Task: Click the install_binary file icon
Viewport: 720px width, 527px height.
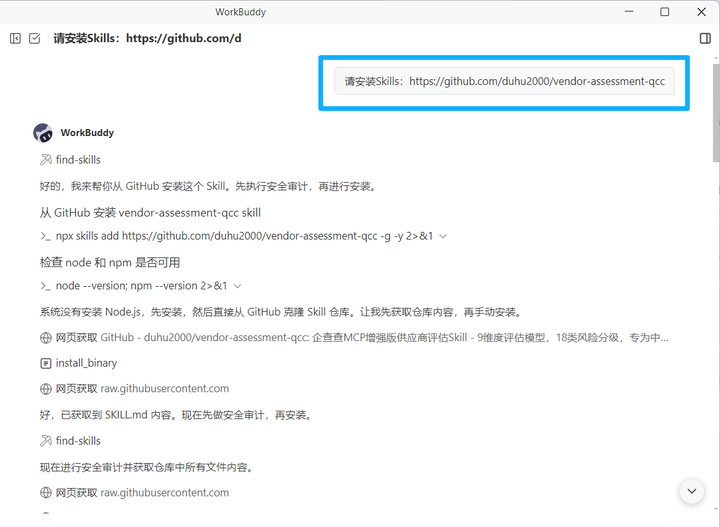Action: pos(46,363)
